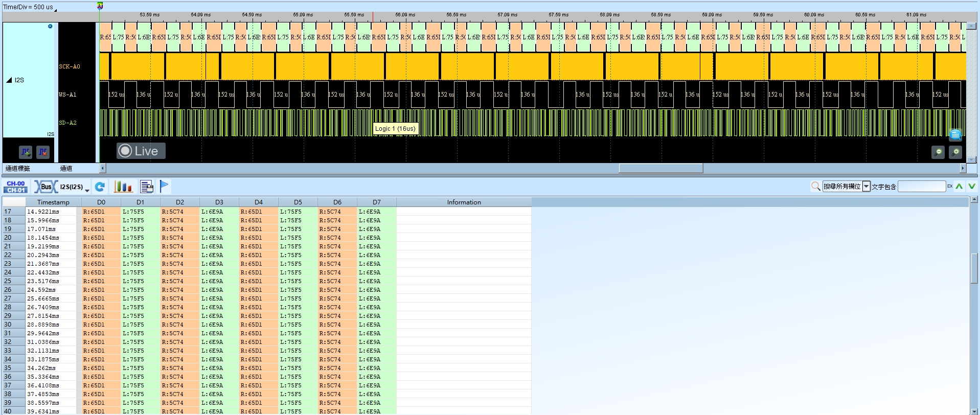Click the table vertical scrollbar thumb

974,268
